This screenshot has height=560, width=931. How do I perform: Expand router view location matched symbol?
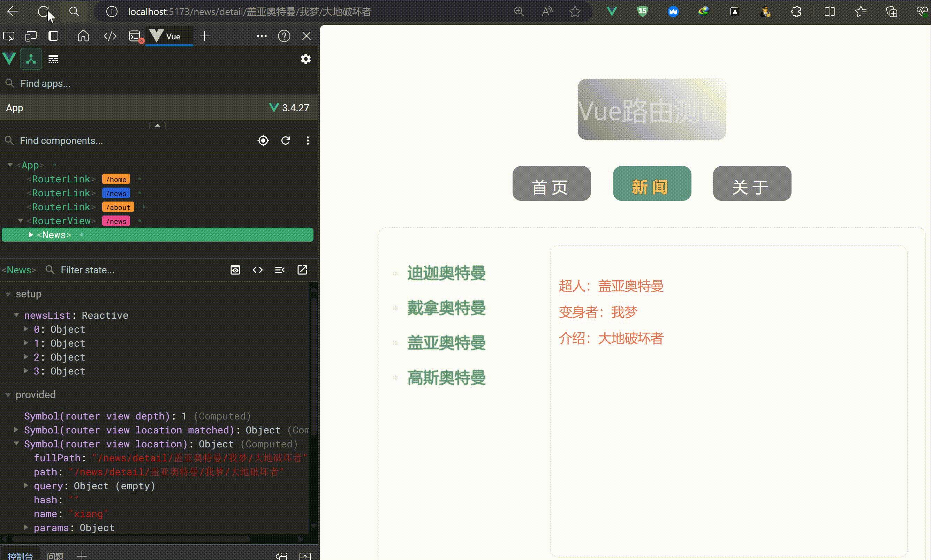point(16,430)
